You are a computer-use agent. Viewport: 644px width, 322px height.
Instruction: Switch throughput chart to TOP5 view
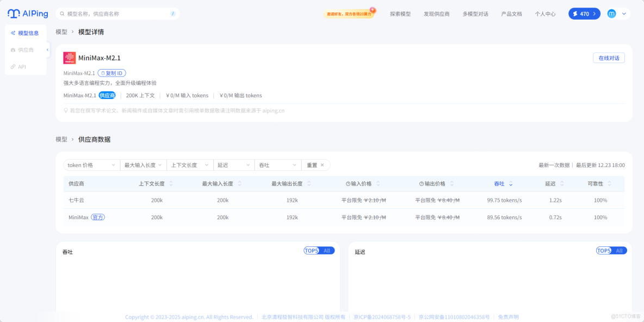(311, 250)
